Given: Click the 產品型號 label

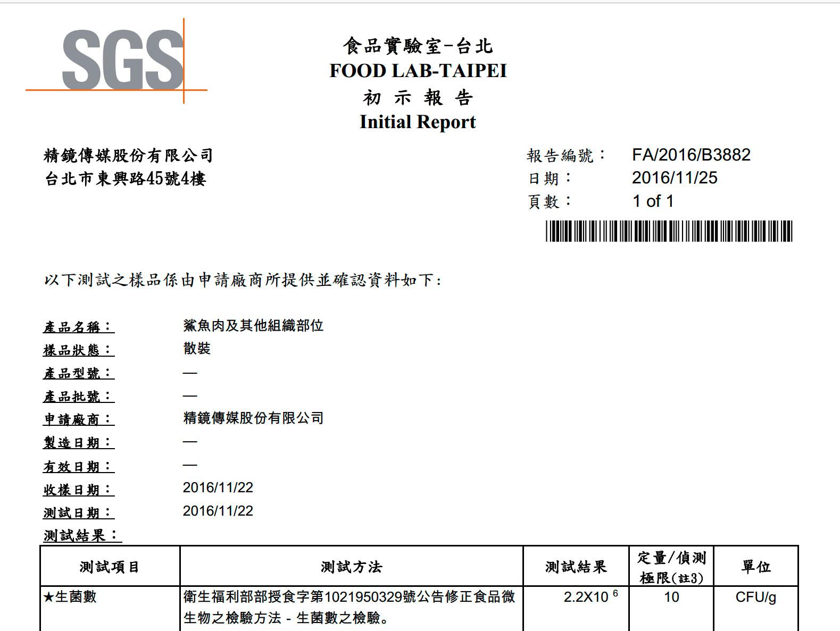Looking at the screenshot, I should pyautogui.click(x=78, y=373).
